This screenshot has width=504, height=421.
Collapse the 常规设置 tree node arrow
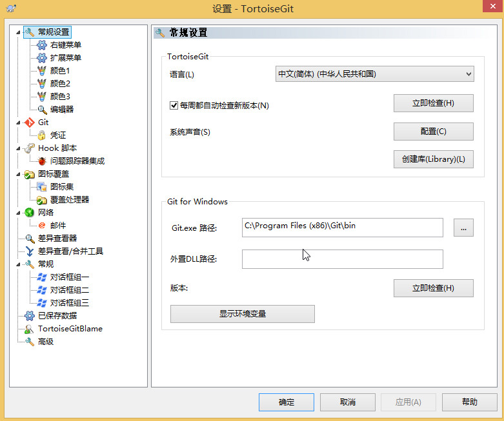pyautogui.click(x=18, y=32)
